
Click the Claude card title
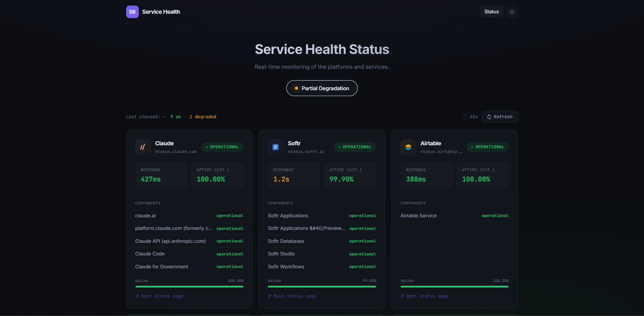click(x=165, y=143)
